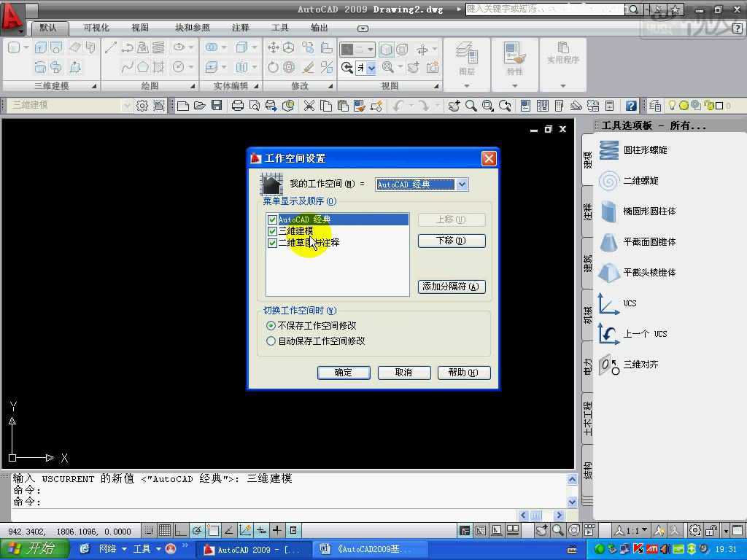Click the layer color swatch in toolbar
Screen dimensions: 747x560
click(720, 106)
